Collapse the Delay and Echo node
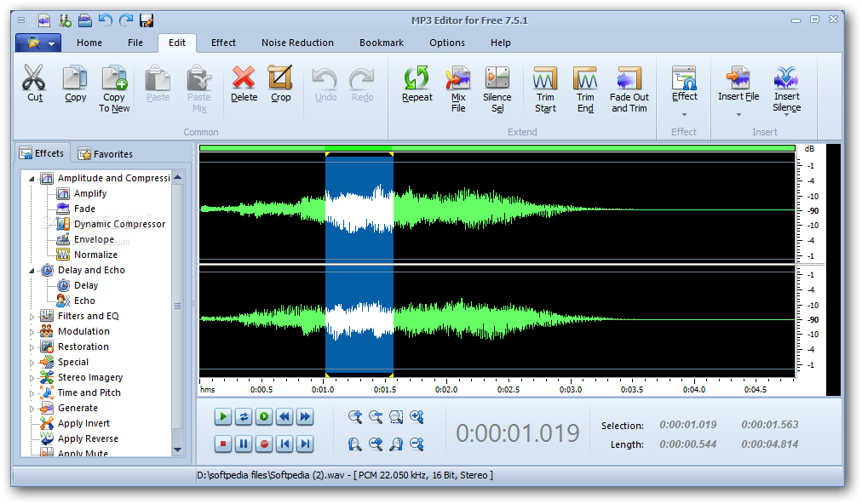 point(32,271)
